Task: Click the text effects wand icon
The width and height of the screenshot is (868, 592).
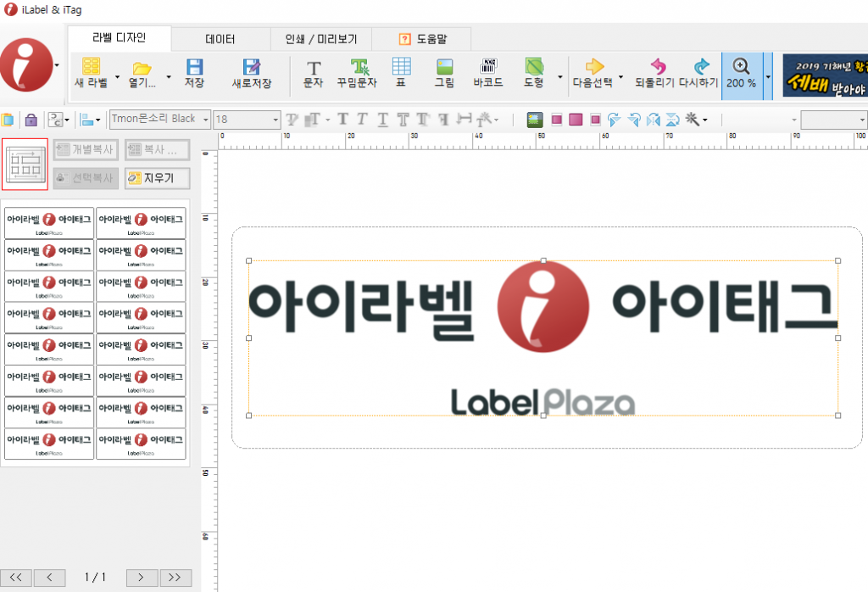Action: pyautogui.click(x=487, y=119)
